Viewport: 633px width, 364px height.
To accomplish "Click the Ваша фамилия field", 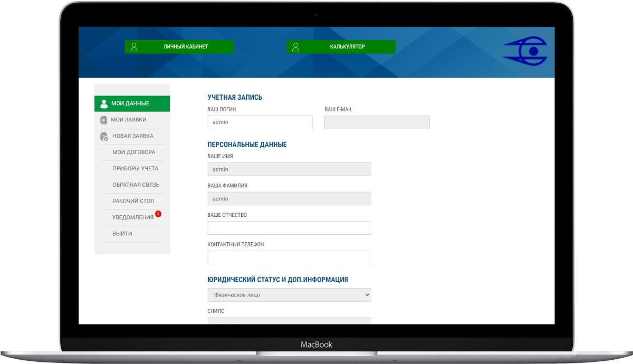I will (289, 199).
